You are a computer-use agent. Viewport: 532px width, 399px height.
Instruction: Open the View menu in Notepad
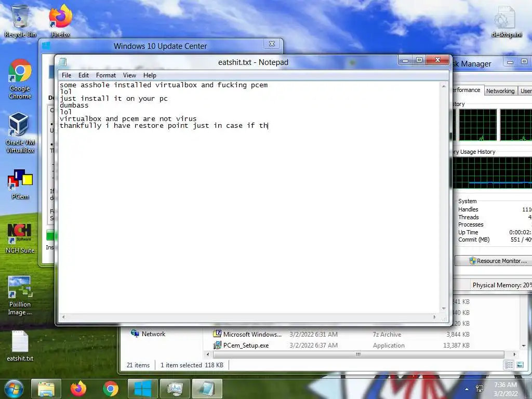pyautogui.click(x=129, y=75)
